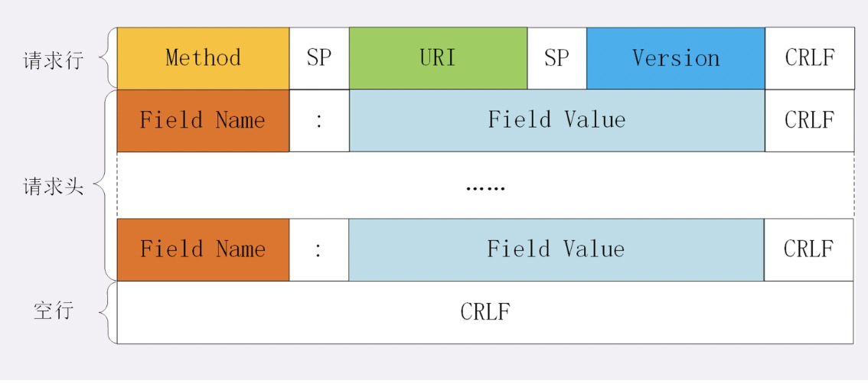Click the ellipsis between the header rows

[485, 186]
